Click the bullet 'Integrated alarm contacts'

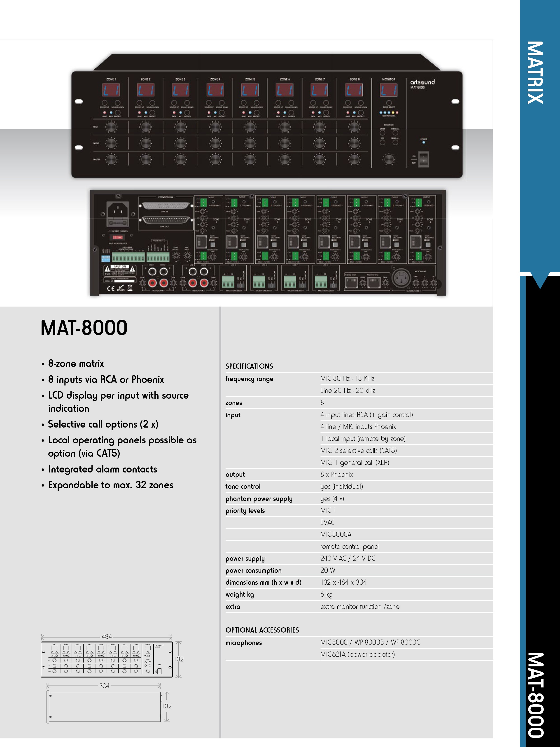click(102, 469)
